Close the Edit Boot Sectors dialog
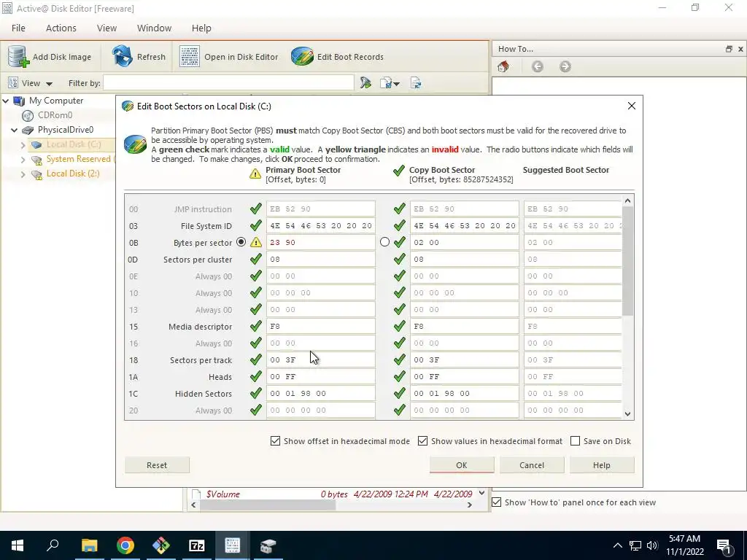Viewport: 747px width, 560px height. [x=632, y=106]
